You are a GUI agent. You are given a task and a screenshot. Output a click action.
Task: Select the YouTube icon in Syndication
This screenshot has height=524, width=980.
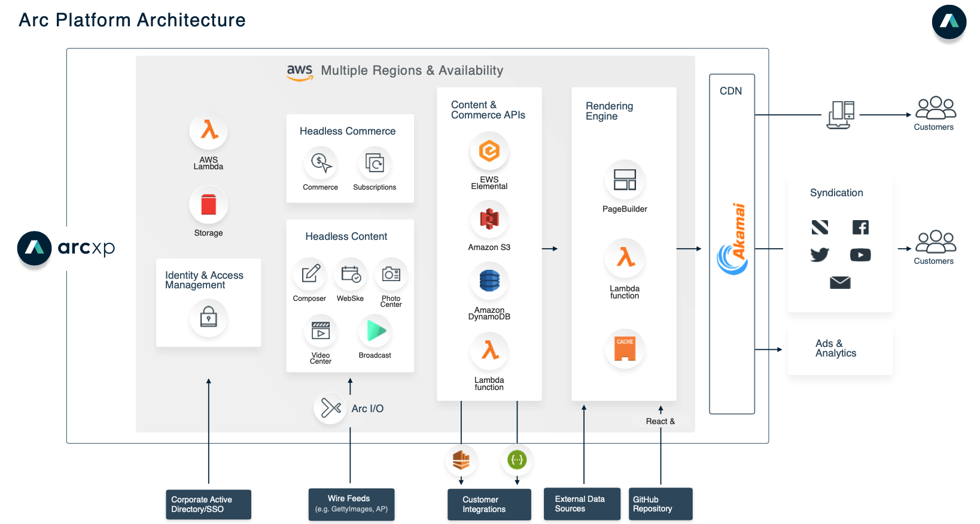point(860,255)
